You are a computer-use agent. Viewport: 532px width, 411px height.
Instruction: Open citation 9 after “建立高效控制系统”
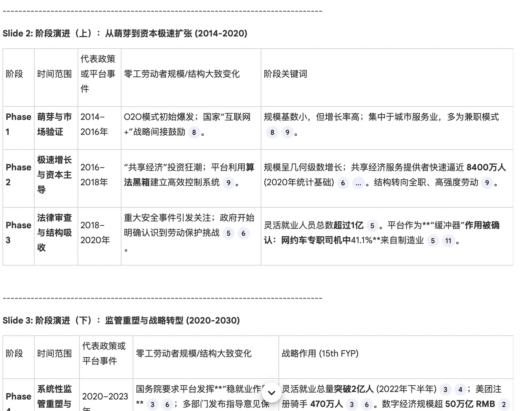coord(228,183)
